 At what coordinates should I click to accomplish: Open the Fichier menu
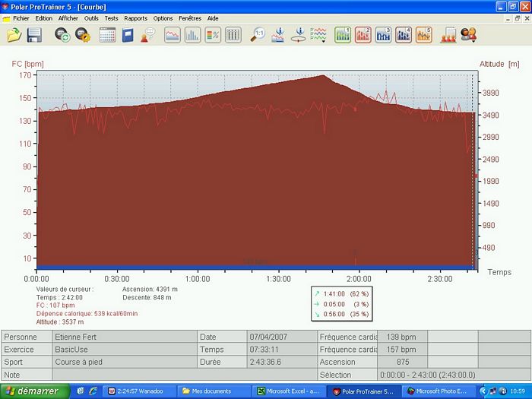click(21, 18)
